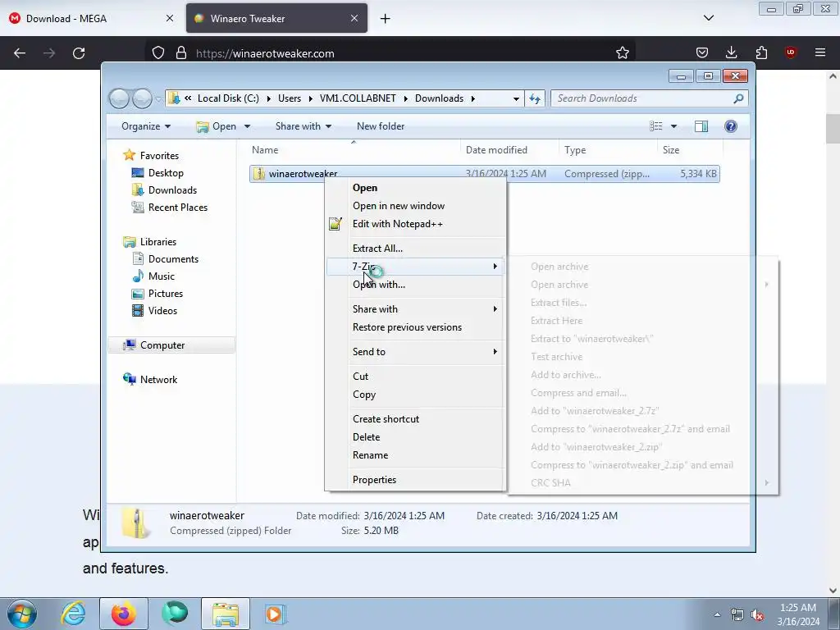Open the uBlock Origin extension icon
The height and width of the screenshot is (630, 840).
pyautogui.click(x=790, y=52)
